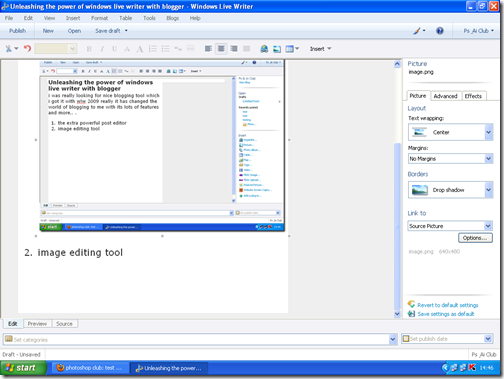
Task: Click the font color A icon
Action: tap(140, 49)
